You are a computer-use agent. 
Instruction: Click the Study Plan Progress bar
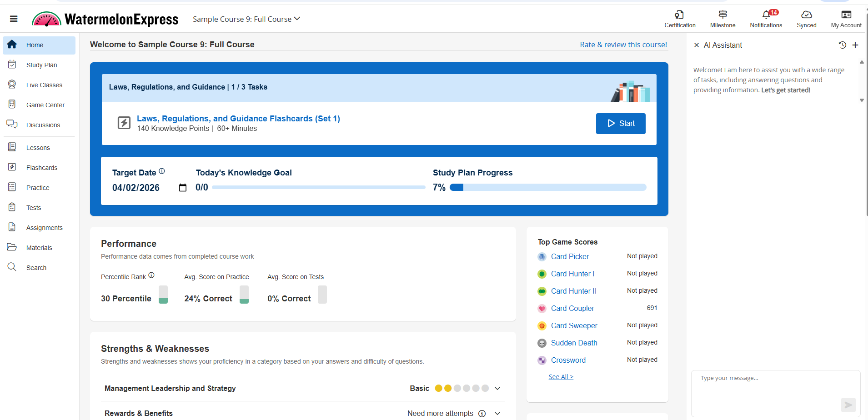(x=547, y=187)
